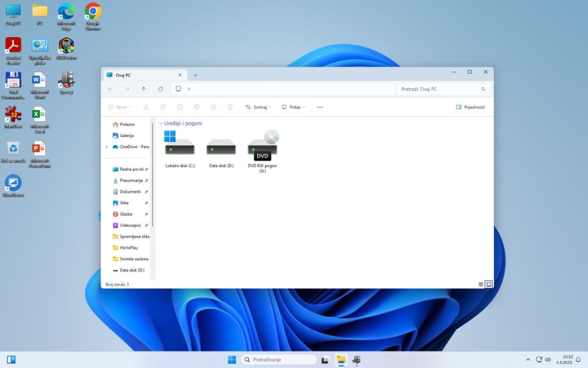Select the Recycle Bin desktop icon
Screen dimensions: 588x368
[13, 152]
